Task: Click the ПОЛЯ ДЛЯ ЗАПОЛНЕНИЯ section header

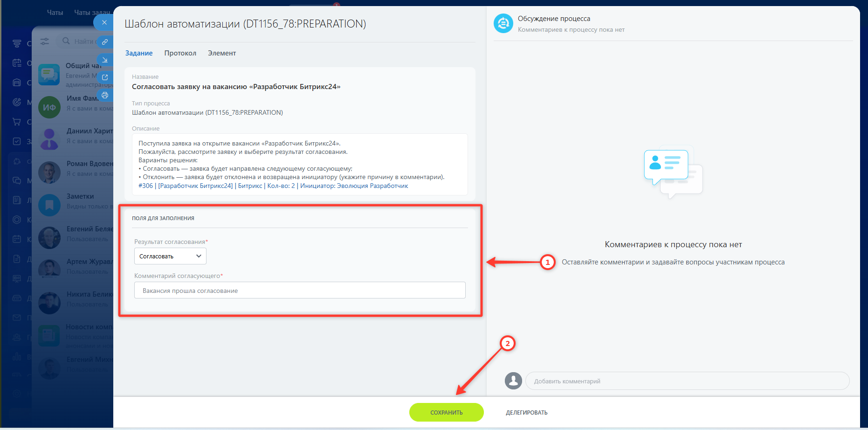Action: (163, 218)
